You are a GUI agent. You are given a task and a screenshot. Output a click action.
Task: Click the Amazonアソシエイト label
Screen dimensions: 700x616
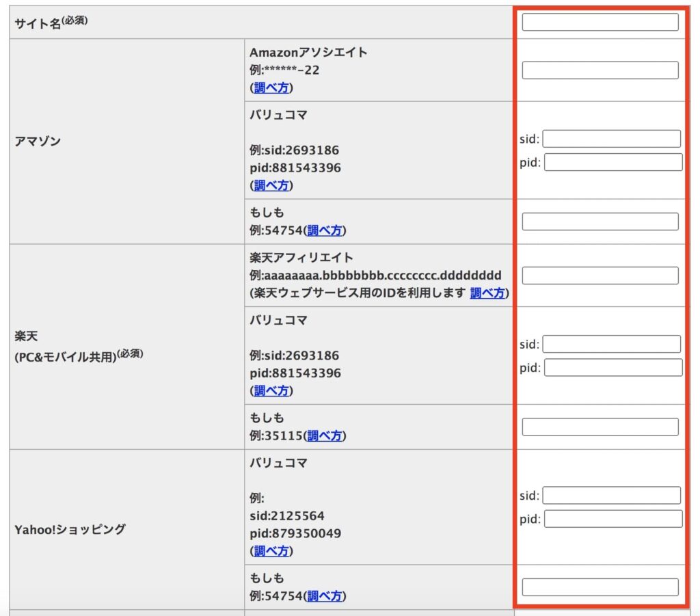click(x=308, y=52)
